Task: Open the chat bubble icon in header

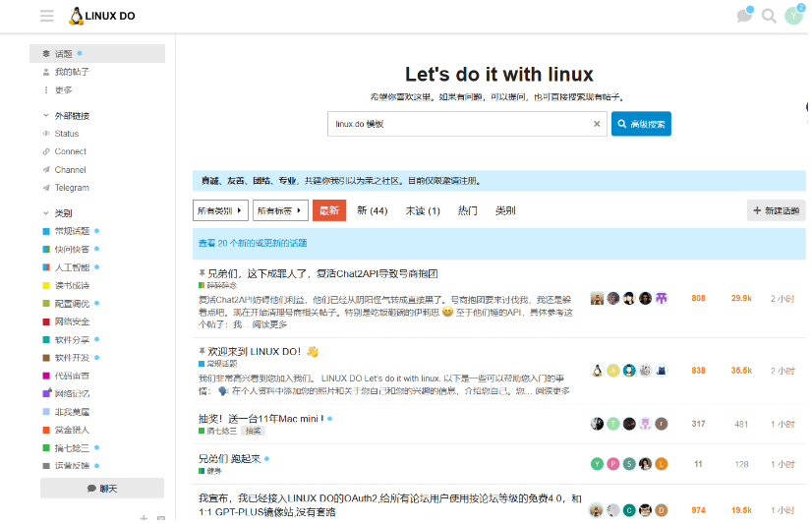Action: pos(744,16)
